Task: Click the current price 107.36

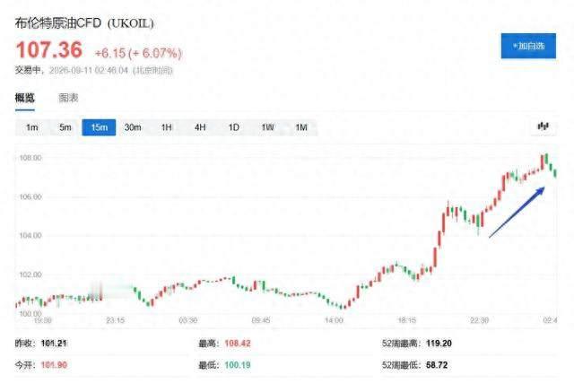Action: click(x=49, y=49)
